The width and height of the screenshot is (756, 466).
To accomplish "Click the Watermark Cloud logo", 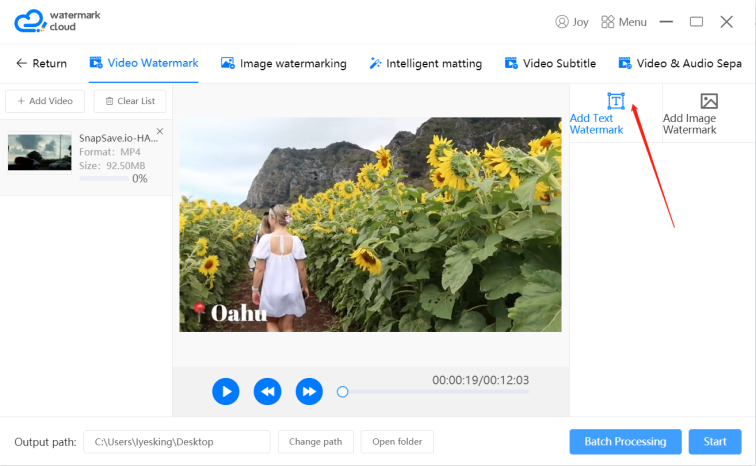I will coord(57,21).
